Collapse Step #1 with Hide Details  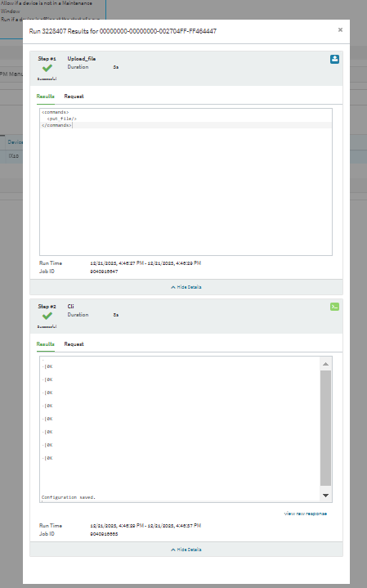coord(186,287)
